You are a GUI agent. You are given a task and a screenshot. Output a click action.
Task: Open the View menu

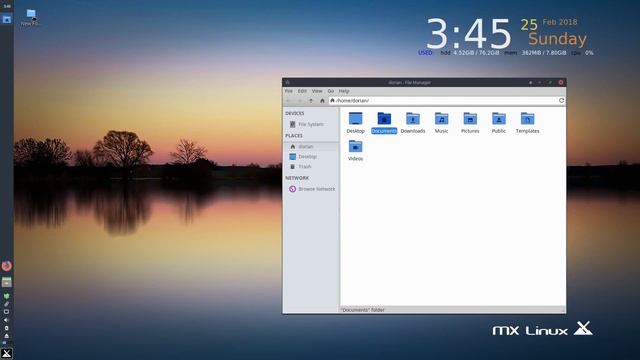pyautogui.click(x=317, y=91)
